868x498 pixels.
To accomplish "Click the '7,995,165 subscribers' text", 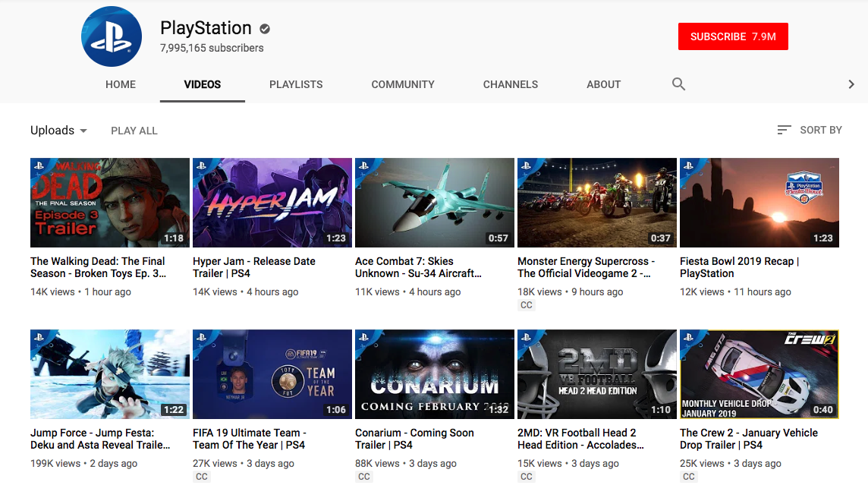I will pyautogui.click(x=212, y=48).
